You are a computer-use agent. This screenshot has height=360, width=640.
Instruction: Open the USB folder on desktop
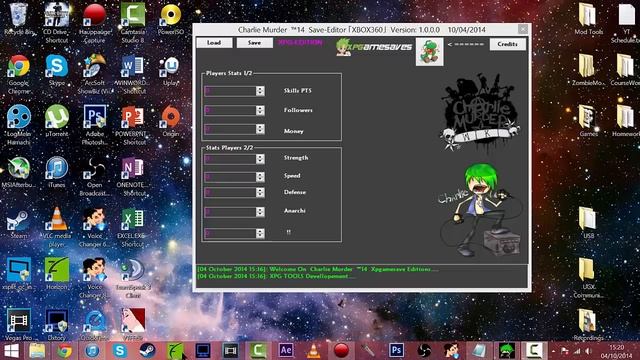[x=588, y=224]
